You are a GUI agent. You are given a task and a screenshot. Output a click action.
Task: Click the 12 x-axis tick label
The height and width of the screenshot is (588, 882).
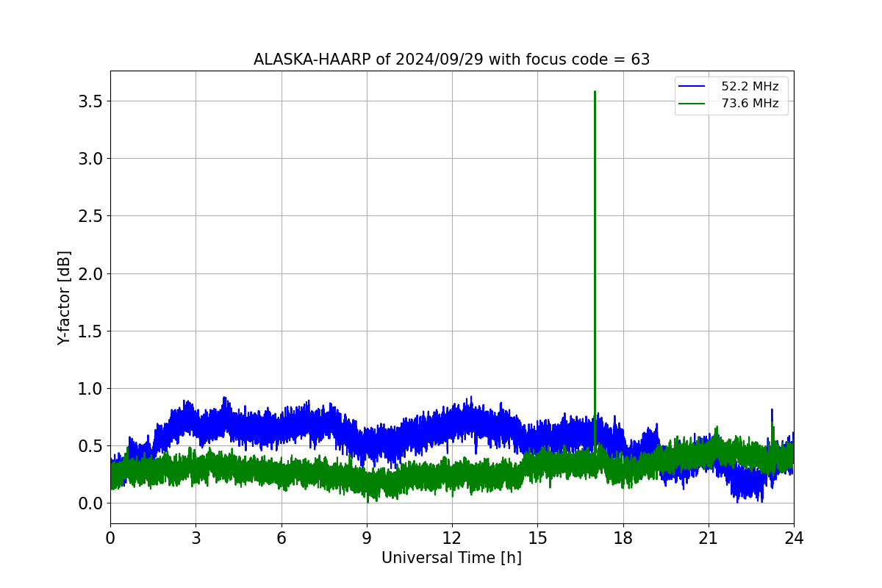click(x=452, y=538)
